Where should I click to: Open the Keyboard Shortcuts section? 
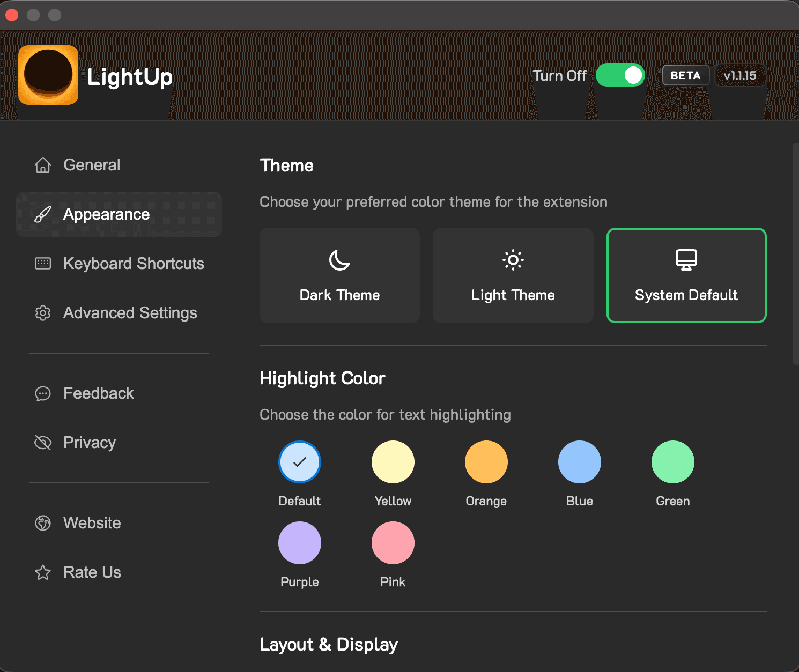(134, 263)
